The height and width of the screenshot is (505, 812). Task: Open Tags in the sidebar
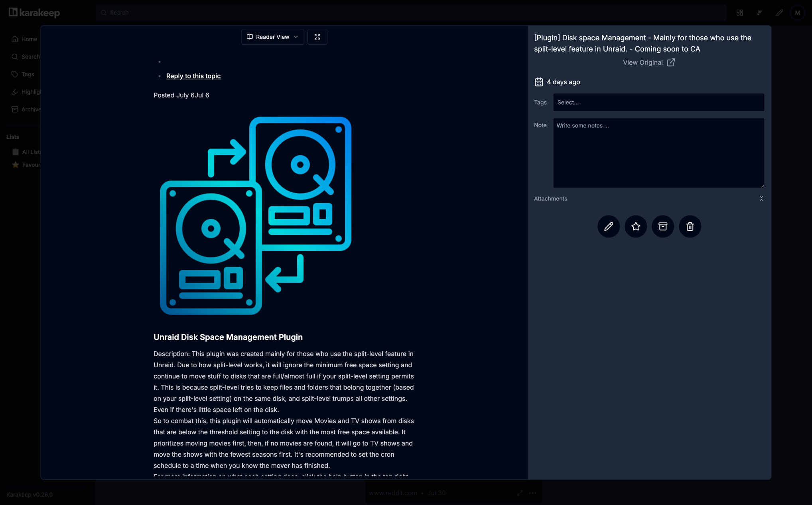pos(23,74)
